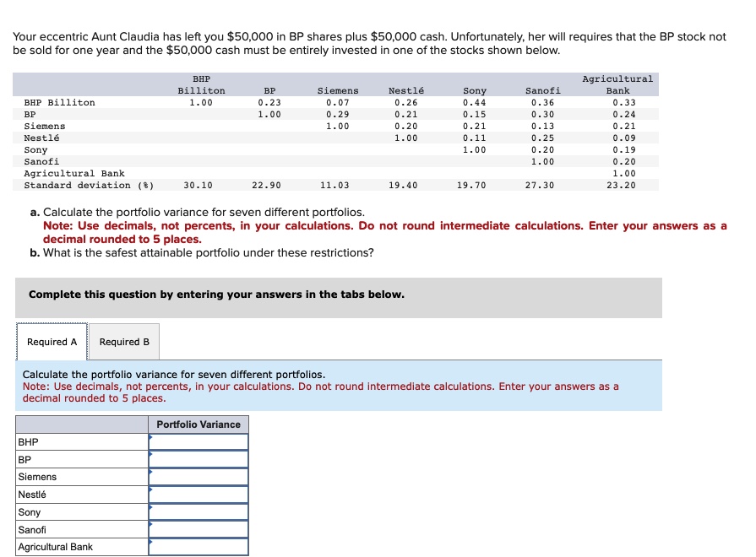Click the Agricultural Bank column header
756x557 pixels.
(617, 84)
